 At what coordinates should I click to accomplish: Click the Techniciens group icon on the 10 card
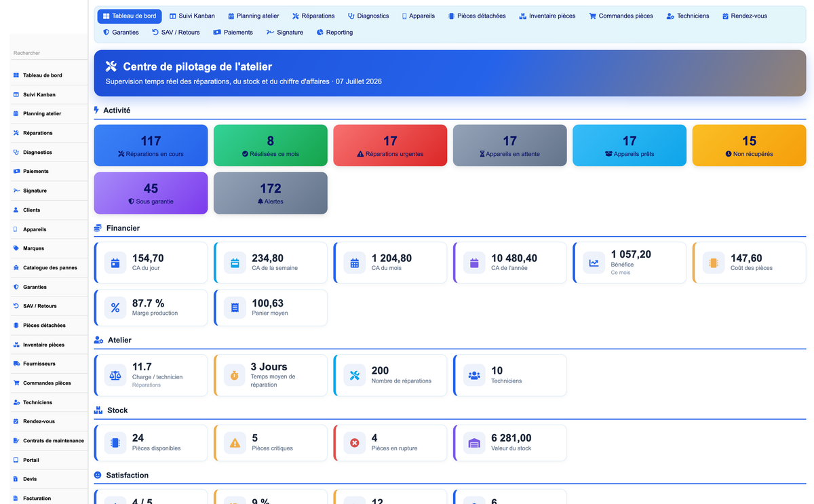(x=474, y=375)
